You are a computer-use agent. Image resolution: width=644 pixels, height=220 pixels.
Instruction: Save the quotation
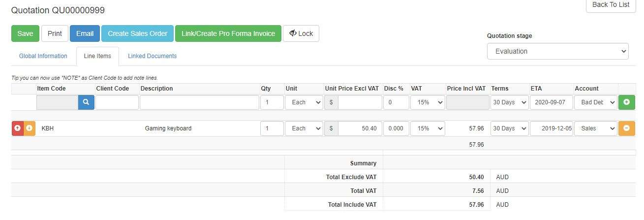25,33
